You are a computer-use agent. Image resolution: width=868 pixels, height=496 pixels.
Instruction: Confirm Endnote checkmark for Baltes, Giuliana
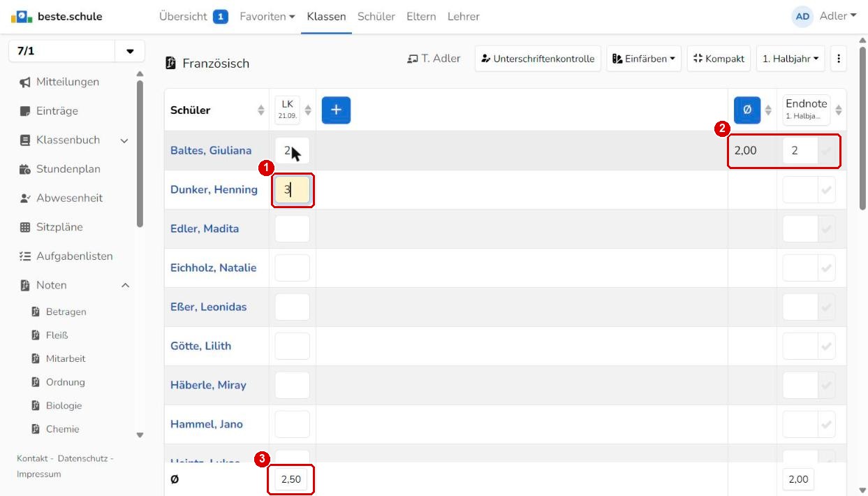(x=827, y=151)
